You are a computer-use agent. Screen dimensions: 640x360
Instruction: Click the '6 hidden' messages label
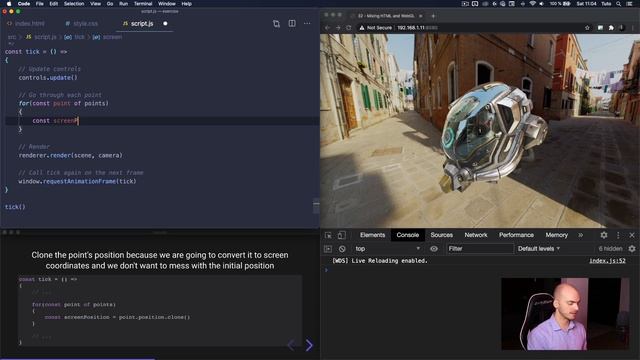click(x=610, y=249)
